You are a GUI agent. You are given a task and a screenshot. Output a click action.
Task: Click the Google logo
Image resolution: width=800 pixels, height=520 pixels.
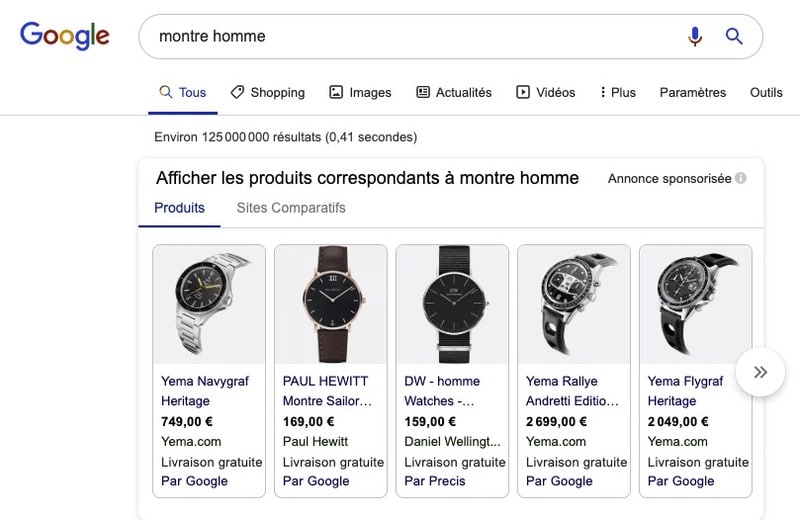(64, 36)
